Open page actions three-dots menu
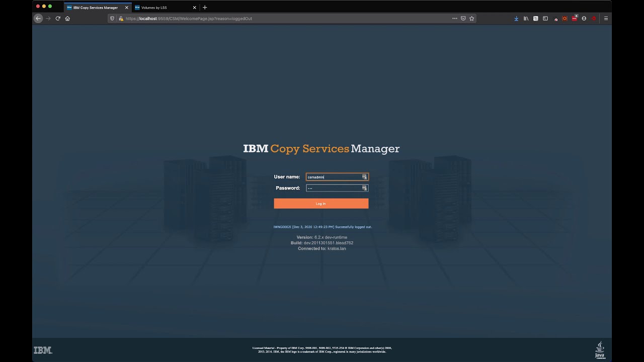Screen dimensions: 644x362 (455, 18)
